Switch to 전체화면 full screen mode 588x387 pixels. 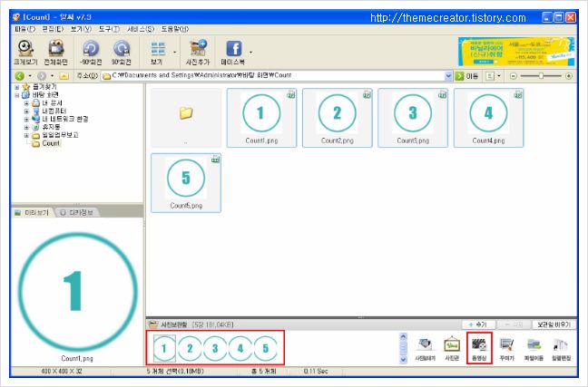[56, 52]
